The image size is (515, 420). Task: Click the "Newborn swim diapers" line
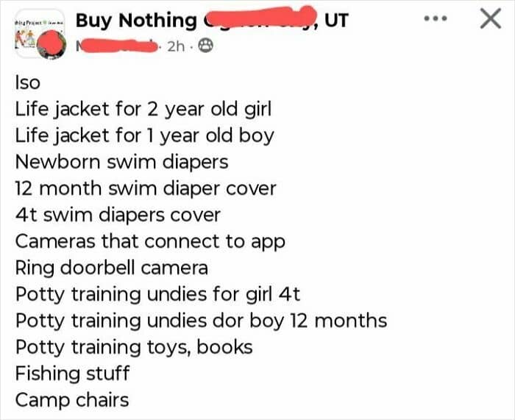(x=121, y=162)
